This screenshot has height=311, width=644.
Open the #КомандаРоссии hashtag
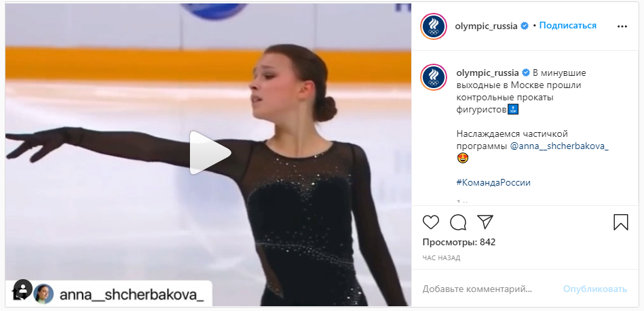click(493, 182)
